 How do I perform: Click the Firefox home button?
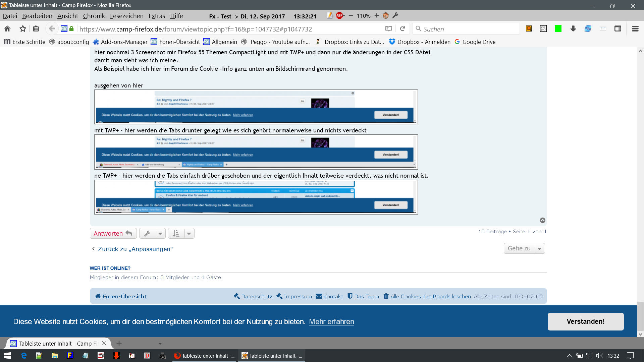coord(7,29)
